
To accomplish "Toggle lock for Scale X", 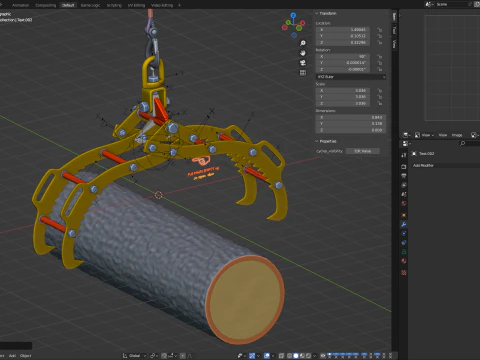I will coord(379,90).
